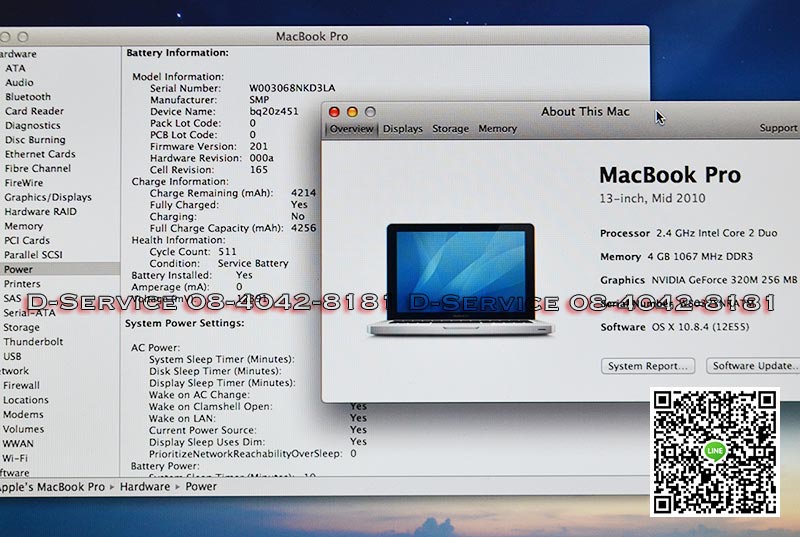The image size is (800, 537).
Task: Click the System Power Settings heading
Action: click(x=185, y=323)
